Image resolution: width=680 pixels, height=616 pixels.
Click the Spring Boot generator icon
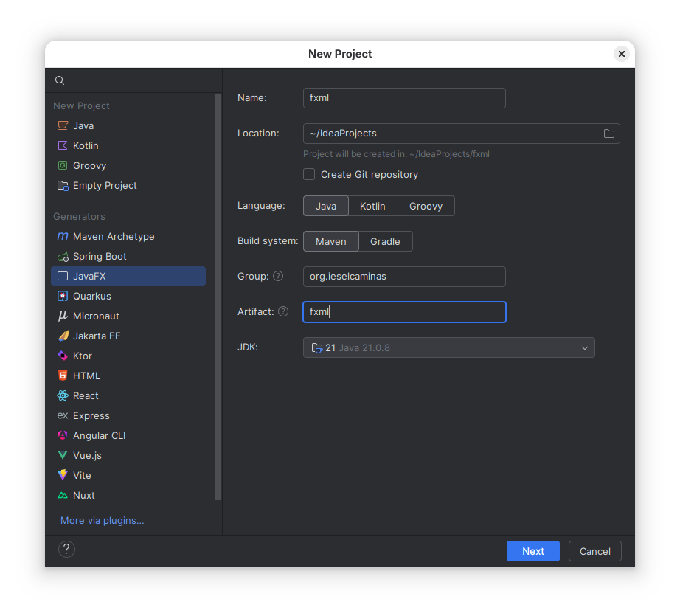tap(63, 257)
